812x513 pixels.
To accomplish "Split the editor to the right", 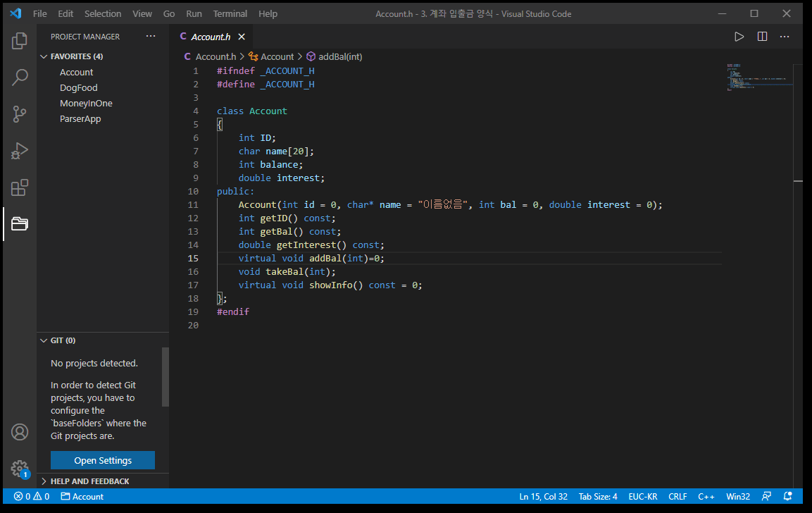I will tap(762, 37).
